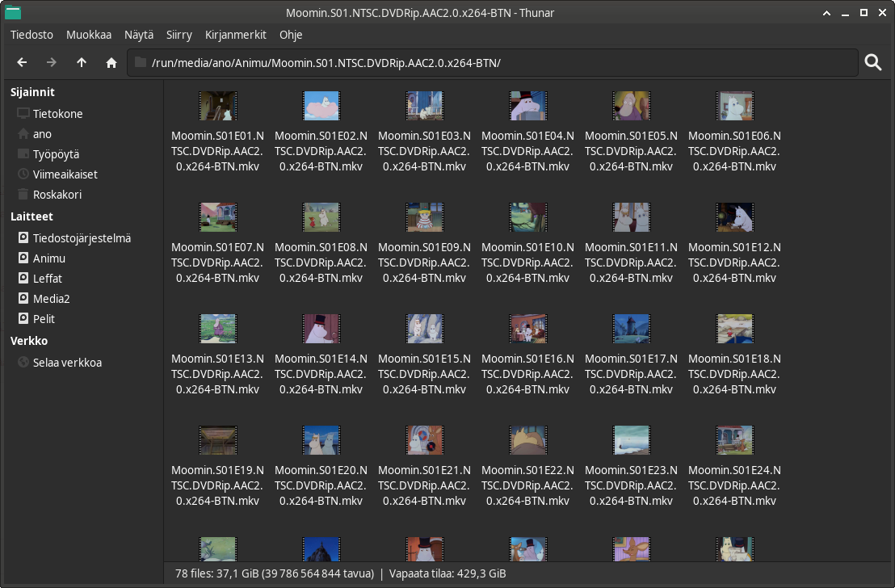Viewport: 895px width, 588px height.
Task: Open the Kirjanmerkit menu
Action: coord(236,35)
